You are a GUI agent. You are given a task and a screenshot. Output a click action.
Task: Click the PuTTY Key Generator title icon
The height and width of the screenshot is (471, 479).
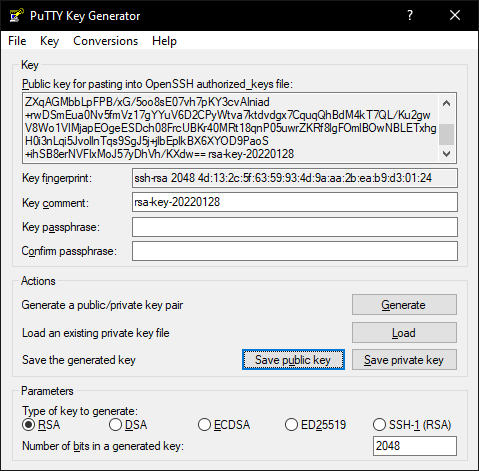(17, 15)
